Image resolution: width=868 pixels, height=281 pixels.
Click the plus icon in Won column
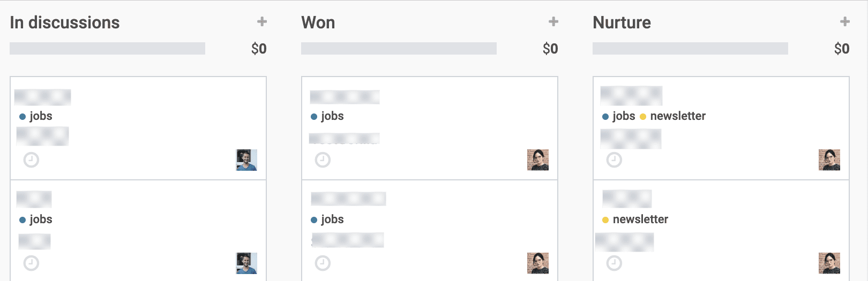[x=553, y=21]
